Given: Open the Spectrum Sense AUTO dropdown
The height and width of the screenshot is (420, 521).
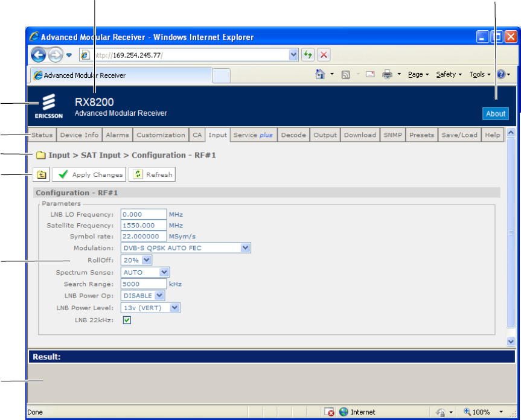Looking at the screenshot, I should coord(145,272).
